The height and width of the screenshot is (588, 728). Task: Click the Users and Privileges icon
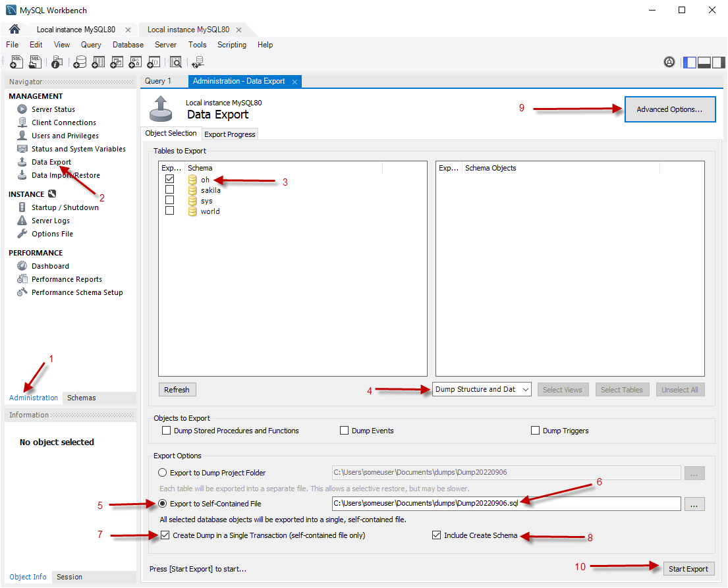point(22,136)
